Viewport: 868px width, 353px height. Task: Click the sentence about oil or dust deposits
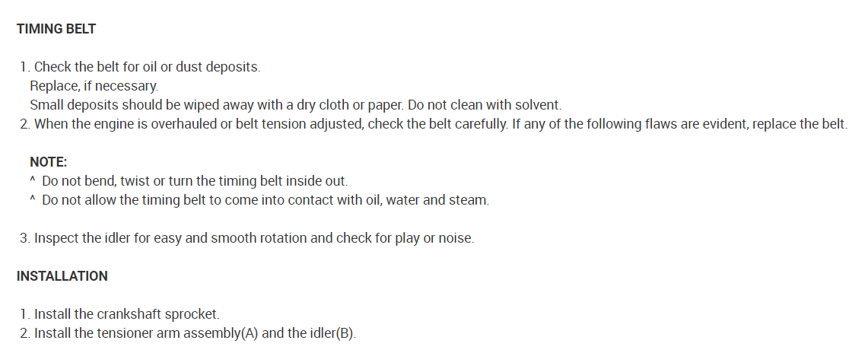pyautogui.click(x=147, y=67)
